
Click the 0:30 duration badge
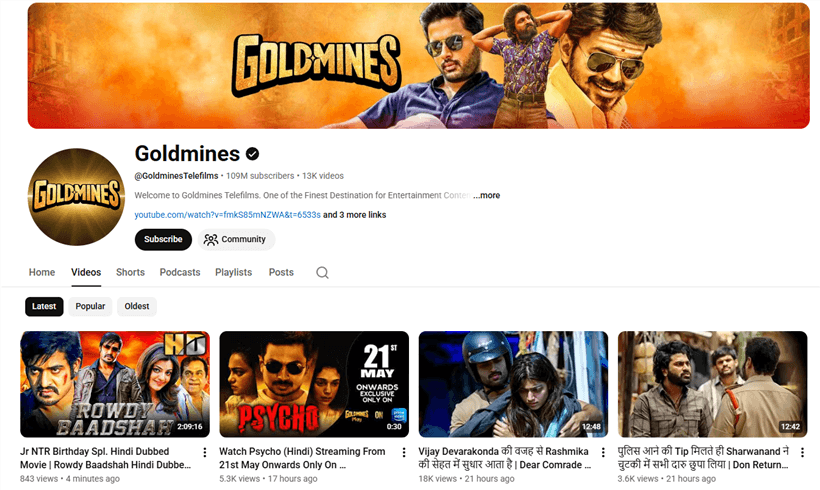(x=394, y=427)
